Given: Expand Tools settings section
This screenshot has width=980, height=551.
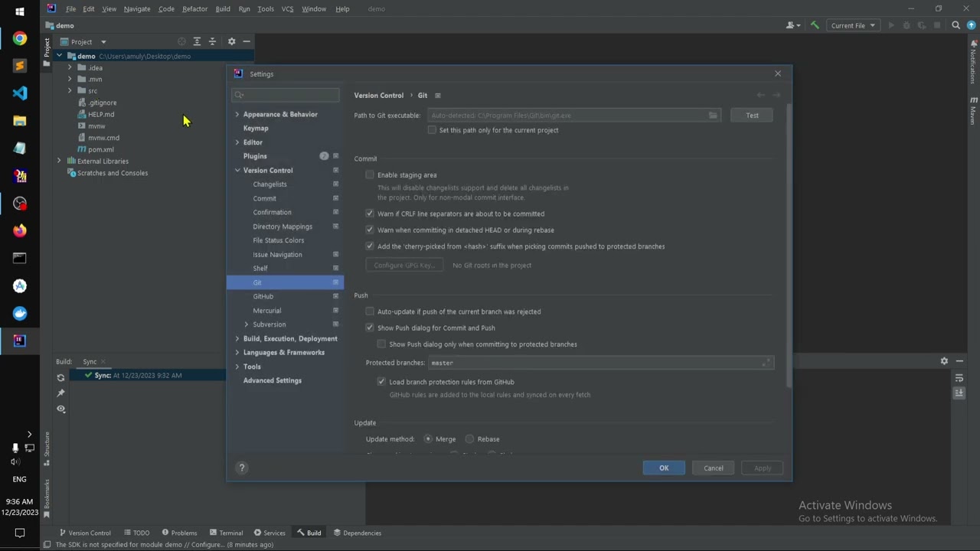Looking at the screenshot, I should pyautogui.click(x=237, y=367).
